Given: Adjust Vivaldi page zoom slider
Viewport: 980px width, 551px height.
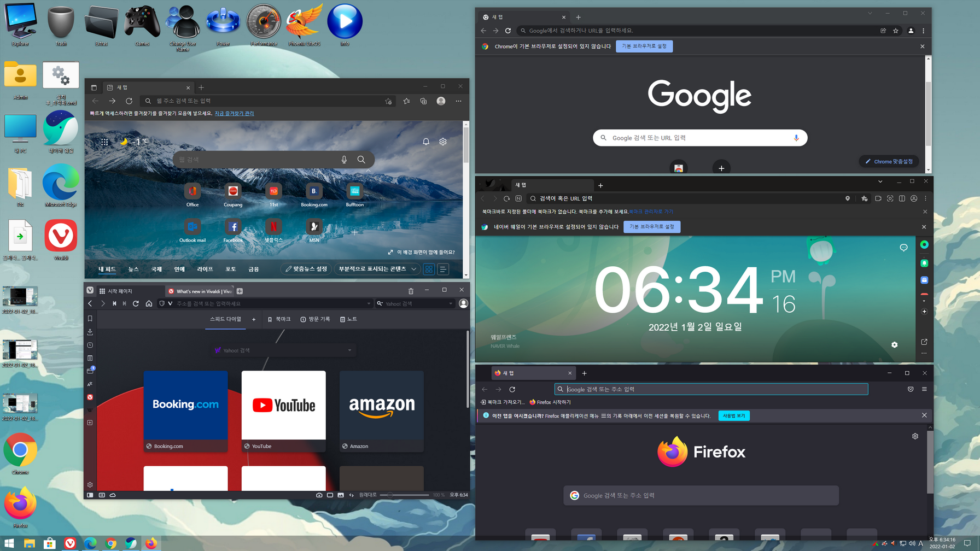Looking at the screenshot, I should click(x=405, y=495).
